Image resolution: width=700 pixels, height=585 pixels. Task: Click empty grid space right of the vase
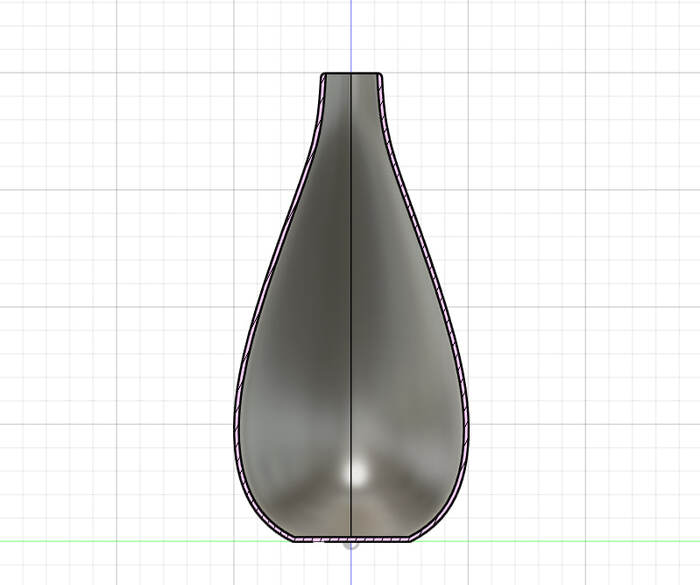pos(590,300)
